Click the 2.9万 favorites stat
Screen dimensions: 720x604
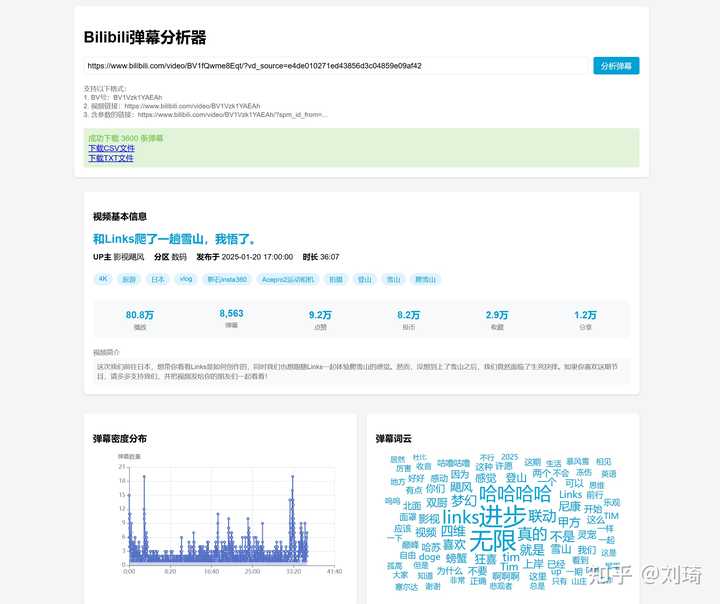coord(497,319)
